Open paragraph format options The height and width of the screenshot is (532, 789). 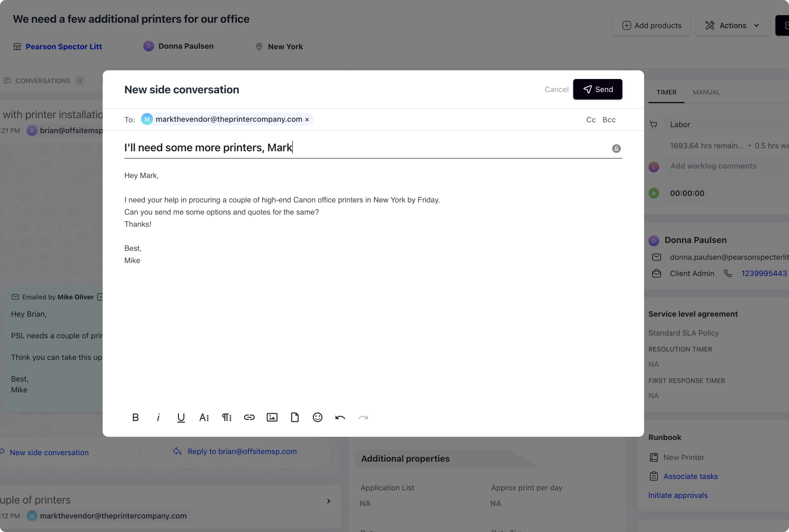[226, 417]
